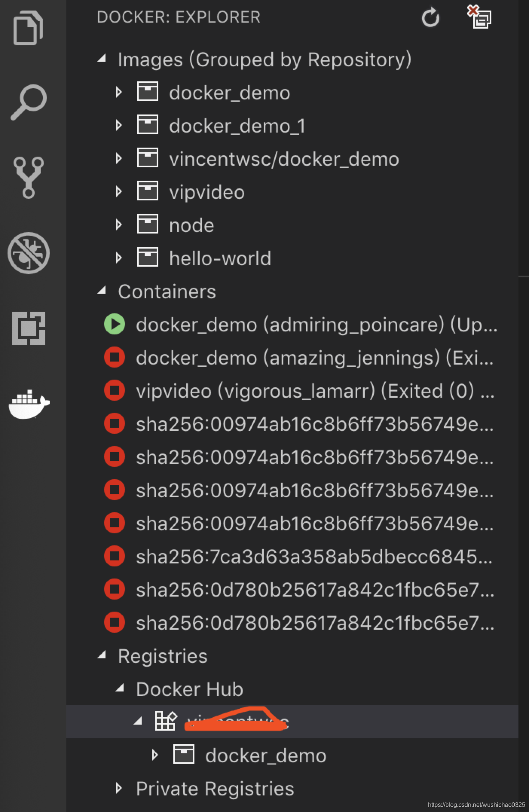Open the Debug view bug icon
This screenshot has height=812, width=529.
click(29, 253)
